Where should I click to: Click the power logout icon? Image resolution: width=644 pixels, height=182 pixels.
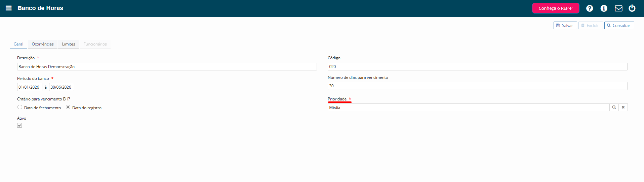click(x=632, y=8)
